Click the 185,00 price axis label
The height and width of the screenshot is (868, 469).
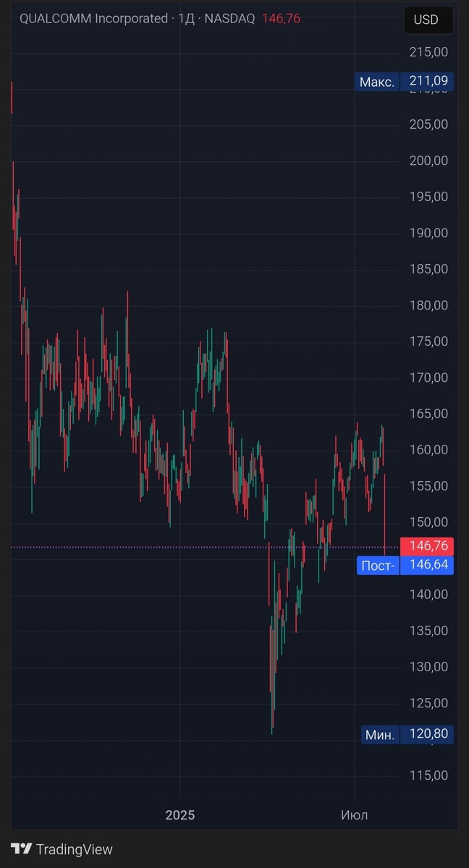428,269
